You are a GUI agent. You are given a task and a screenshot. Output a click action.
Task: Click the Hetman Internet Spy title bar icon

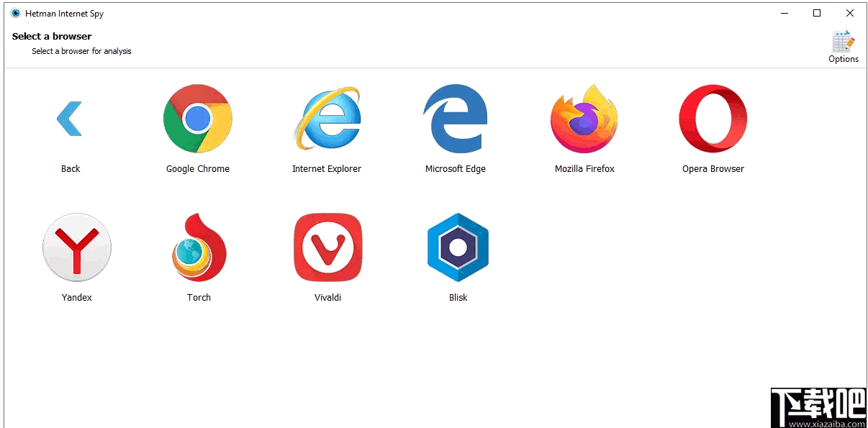tap(16, 13)
